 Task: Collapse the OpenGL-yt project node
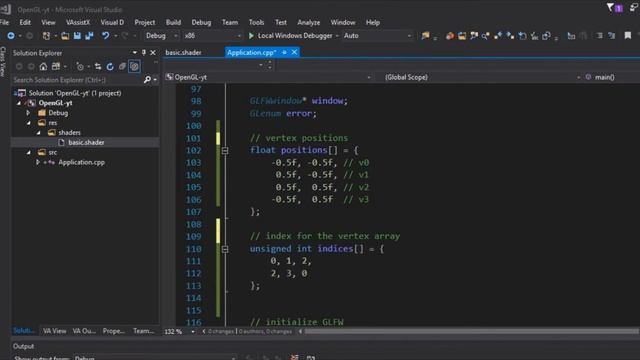coord(19,103)
